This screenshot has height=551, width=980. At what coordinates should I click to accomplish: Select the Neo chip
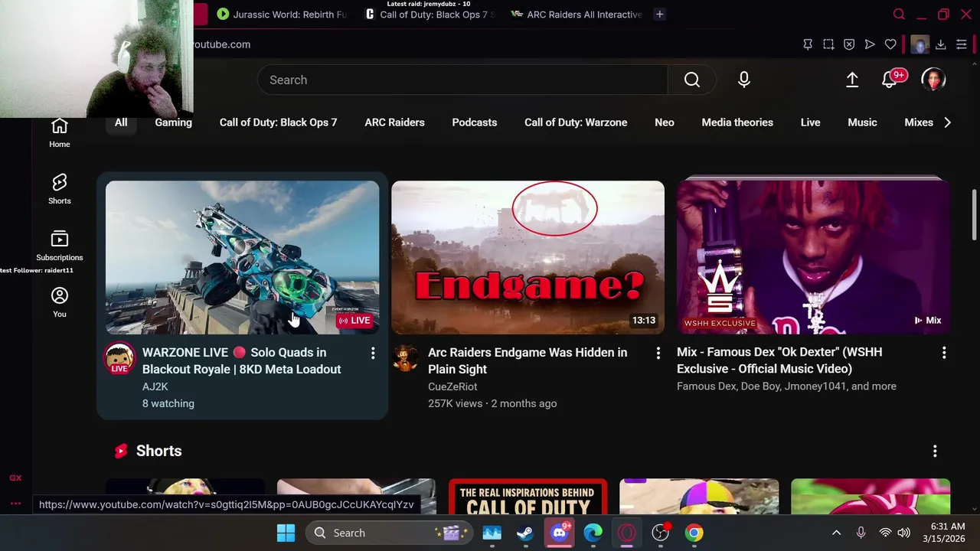coord(665,122)
